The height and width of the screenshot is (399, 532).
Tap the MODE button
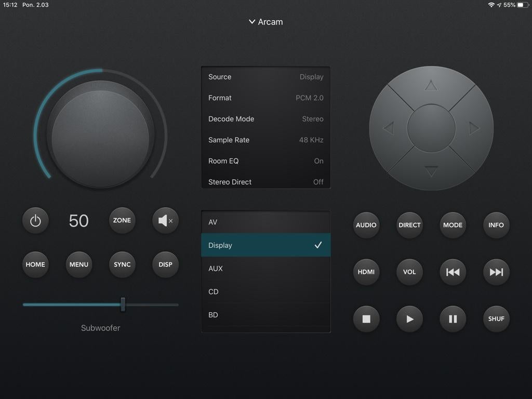[453, 225]
